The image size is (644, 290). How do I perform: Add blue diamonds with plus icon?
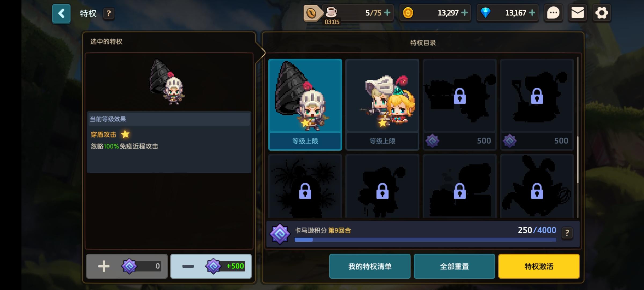[x=532, y=13]
